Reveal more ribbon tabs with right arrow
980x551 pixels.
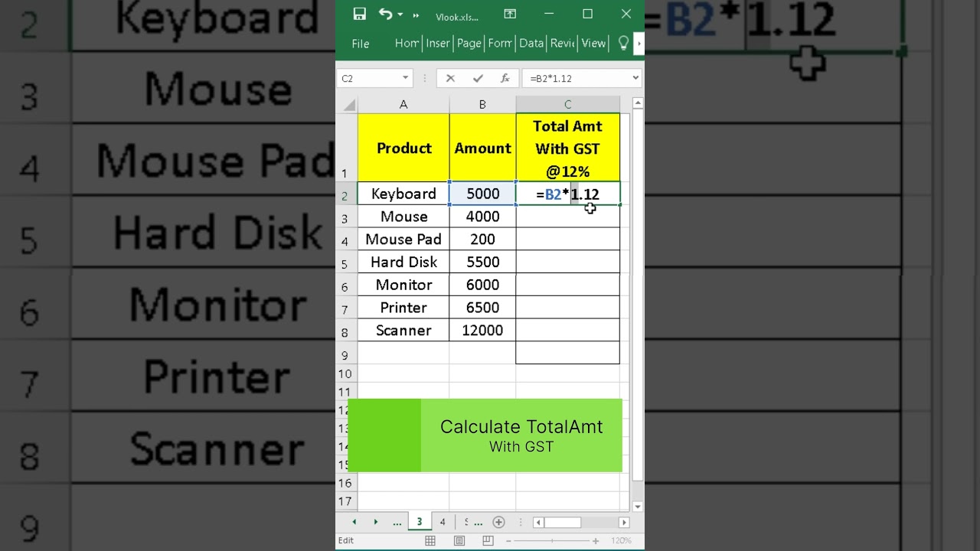click(x=639, y=44)
